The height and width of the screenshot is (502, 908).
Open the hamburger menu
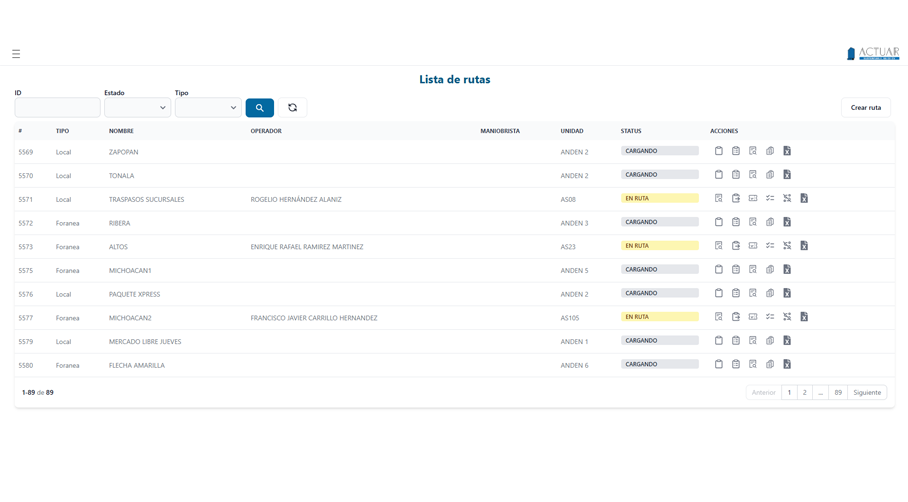pyautogui.click(x=16, y=54)
